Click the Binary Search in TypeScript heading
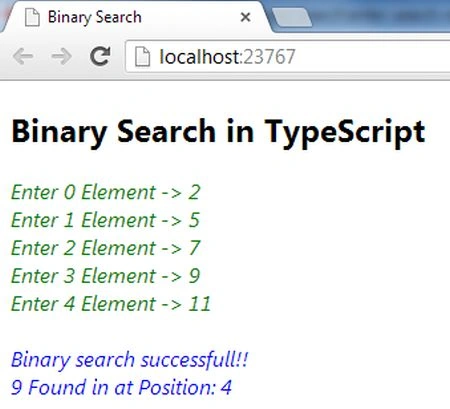 [218, 132]
